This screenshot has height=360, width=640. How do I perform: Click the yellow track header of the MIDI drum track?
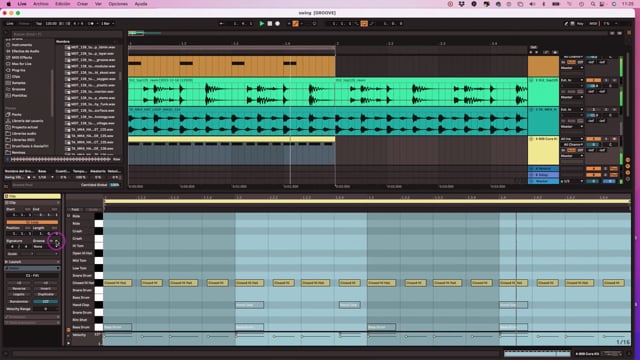coord(543,150)
